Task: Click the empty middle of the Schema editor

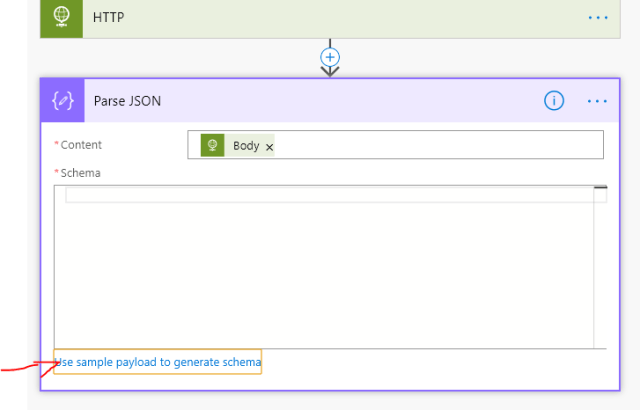Action: tap(323, 270)
